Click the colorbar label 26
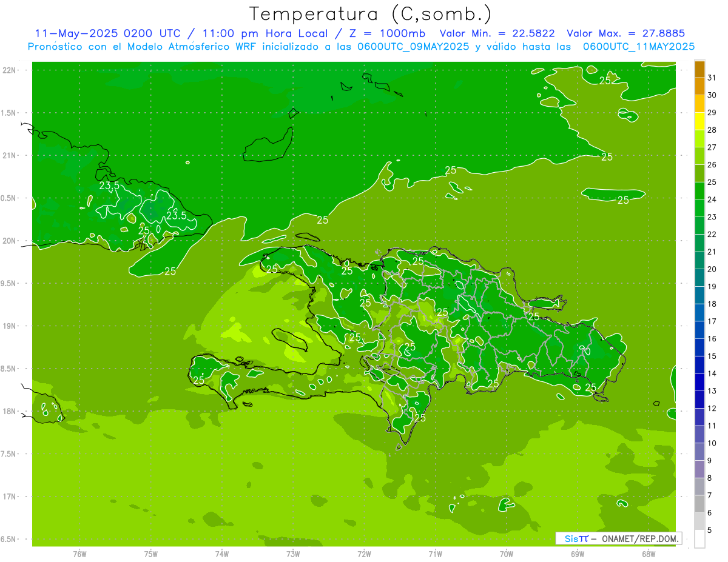This screenshot has width=728, height=562. (712, 165)
